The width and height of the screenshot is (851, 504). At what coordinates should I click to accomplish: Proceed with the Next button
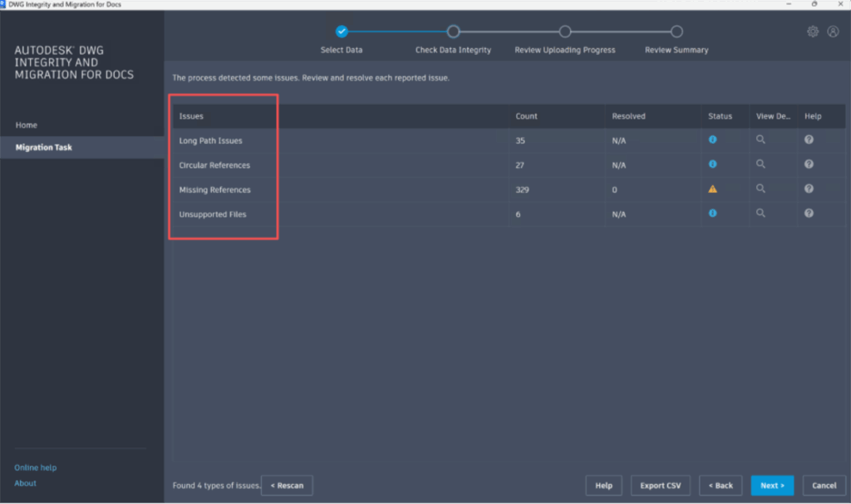(x=772, y=485)
